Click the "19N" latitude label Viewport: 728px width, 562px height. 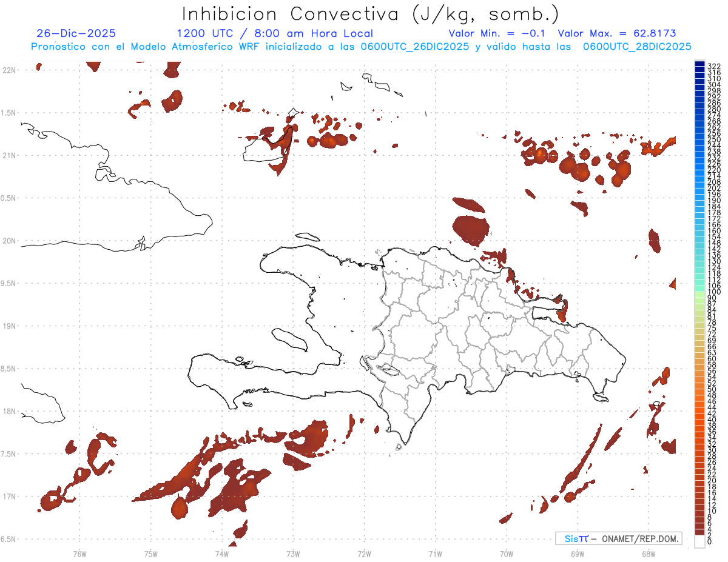click(8, 326)
